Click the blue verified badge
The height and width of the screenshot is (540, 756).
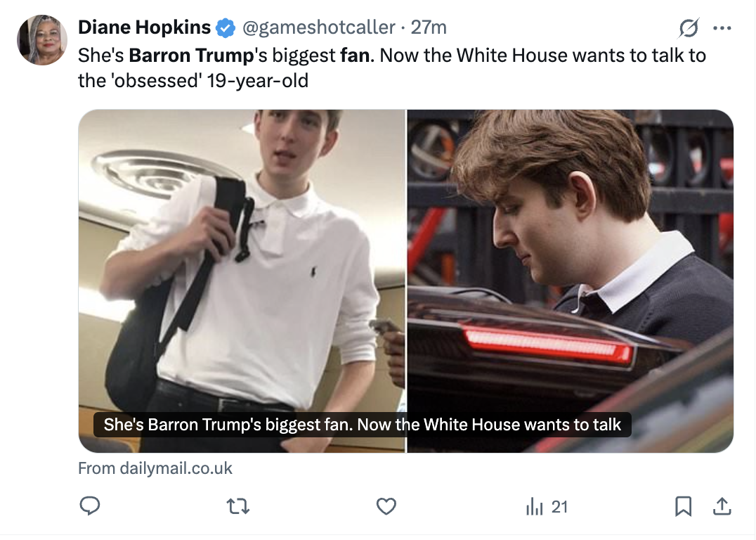click(226, 28)
